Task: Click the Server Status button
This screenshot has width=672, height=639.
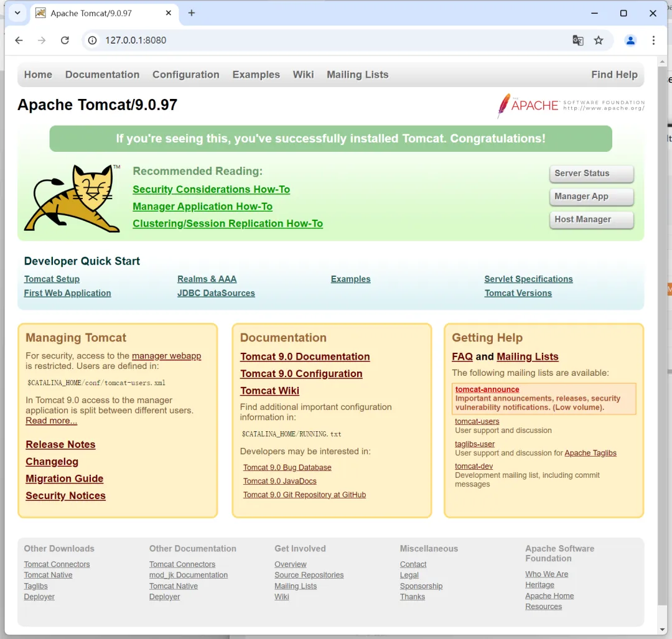Action: point(592,174)
